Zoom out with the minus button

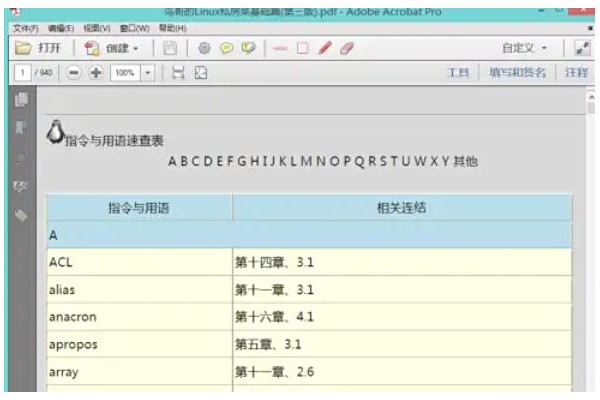point(73,72)
